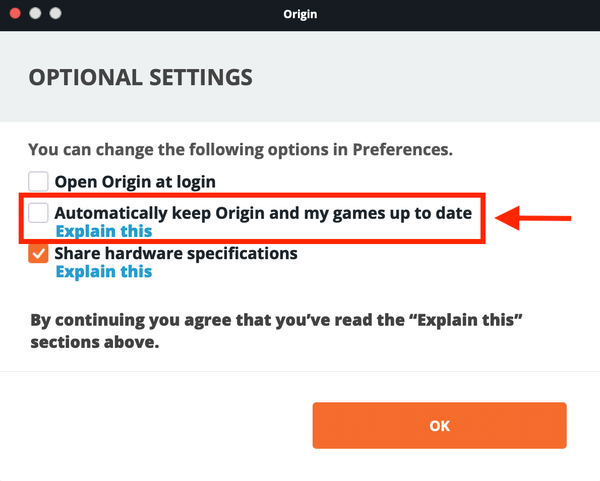
Task: Enable the Open Origin at login checkbox
Action: [38, 181]
